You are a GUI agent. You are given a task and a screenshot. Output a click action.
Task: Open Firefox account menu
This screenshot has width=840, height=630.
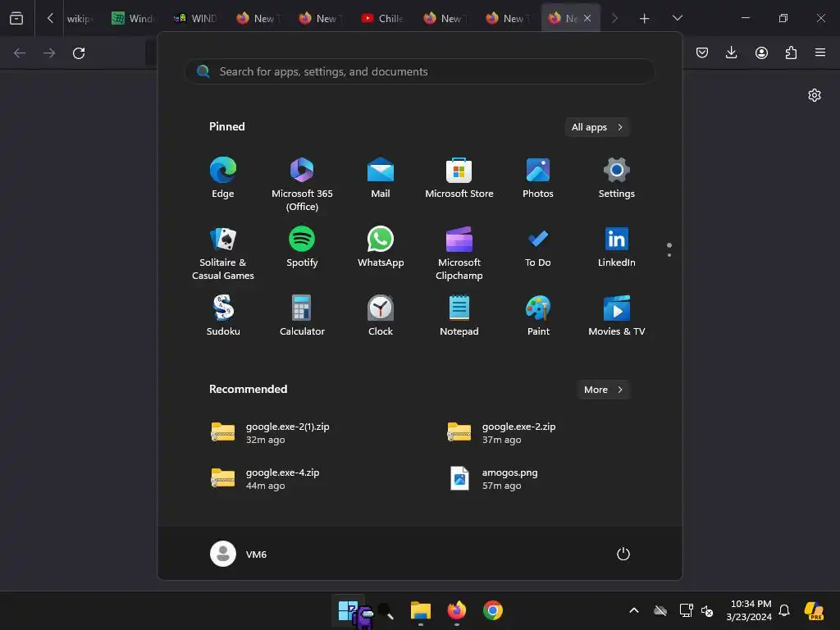761,52
